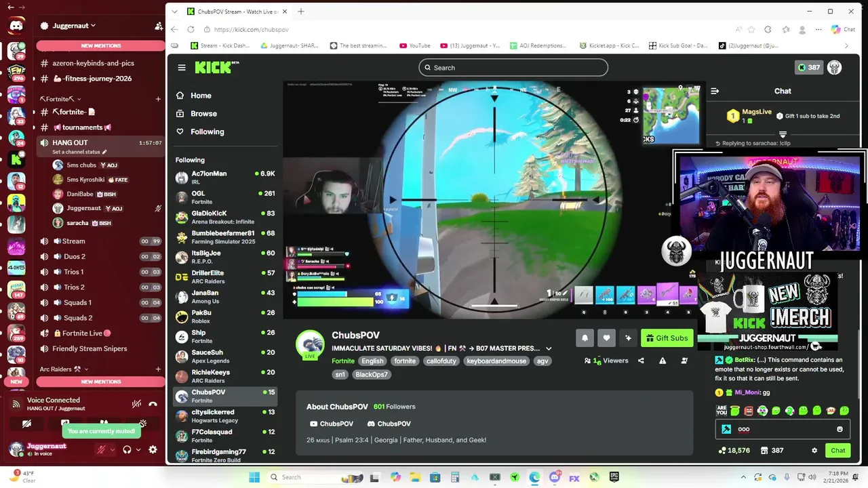Image resolution: width=868 pixels, height=488 pixels.
Task: Insert ARE YOU emote from quick row
Action: 722,411
